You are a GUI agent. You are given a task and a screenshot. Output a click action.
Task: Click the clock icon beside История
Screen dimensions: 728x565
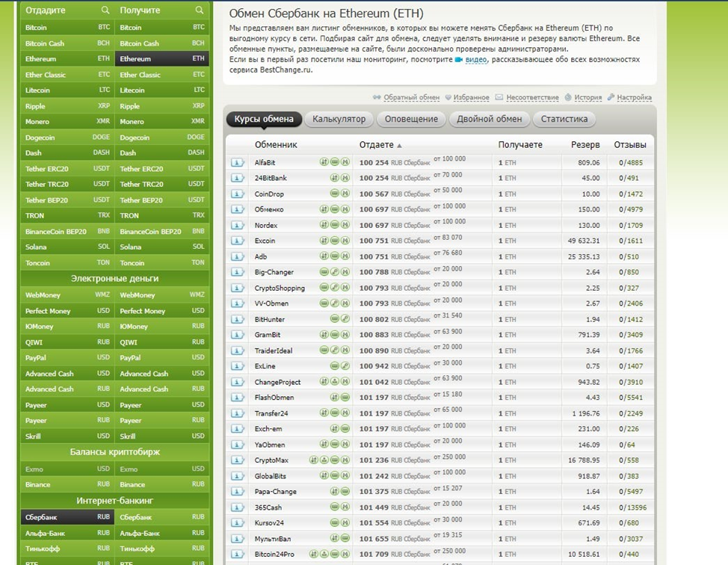[x=568, y=97]
